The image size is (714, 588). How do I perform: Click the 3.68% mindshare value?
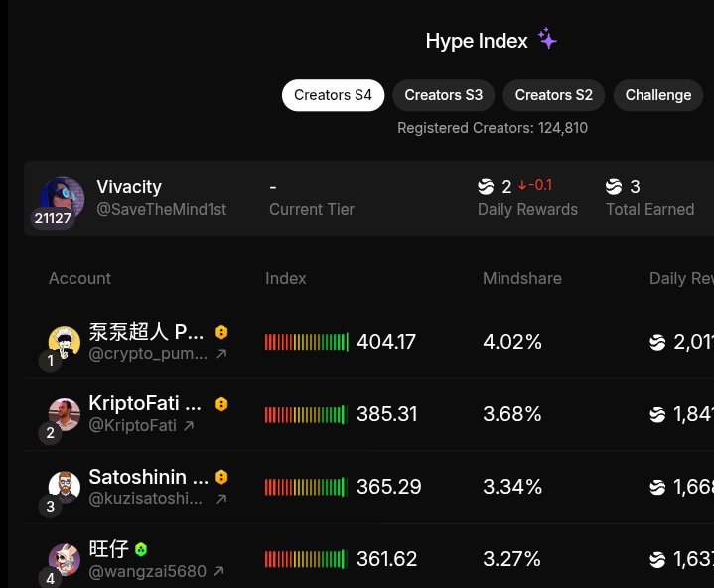tap(512, 414)
